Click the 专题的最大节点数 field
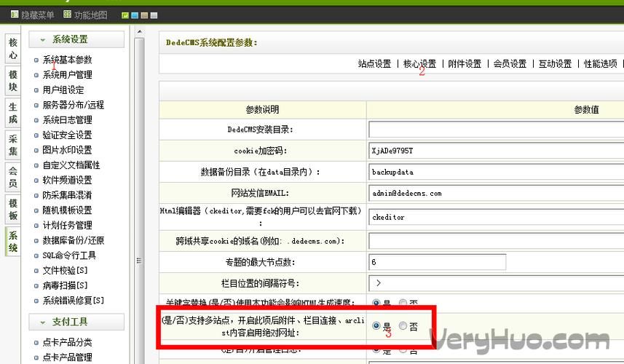 point(438,262)
